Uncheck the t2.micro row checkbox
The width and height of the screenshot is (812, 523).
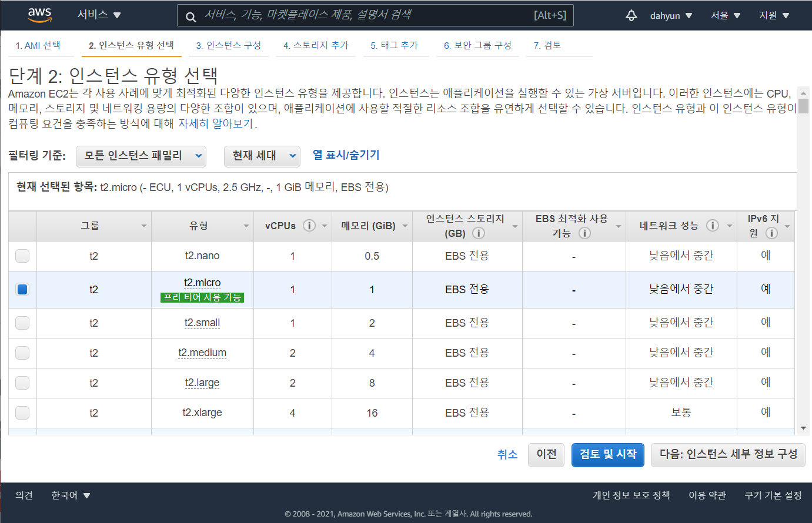22,289
